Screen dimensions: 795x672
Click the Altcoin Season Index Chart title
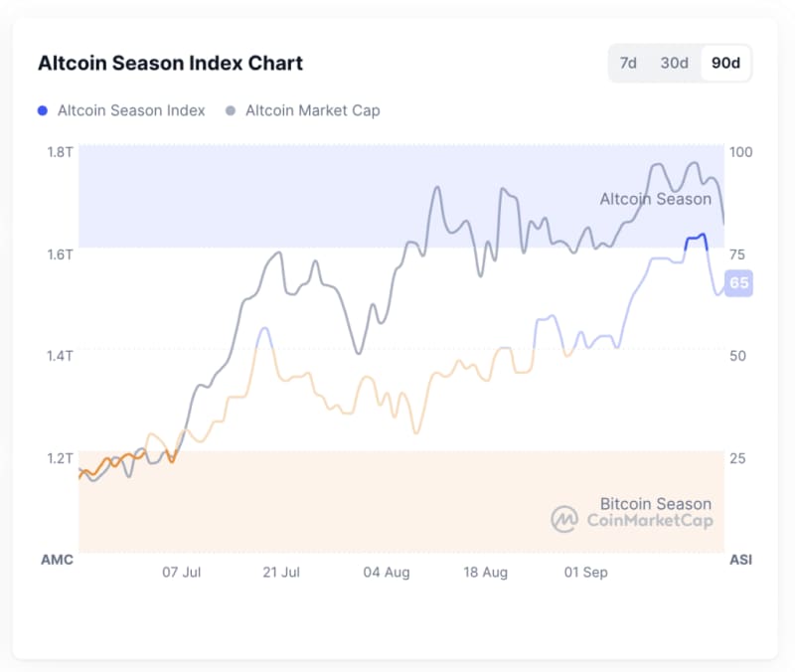tap(170, 64)
